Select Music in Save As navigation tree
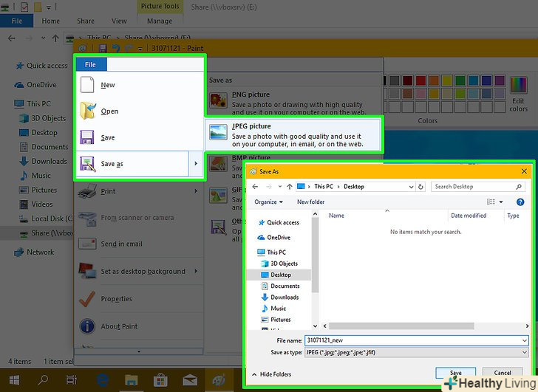Image resolution: width=538 pixels, height=392 pixels. point(273,309)
